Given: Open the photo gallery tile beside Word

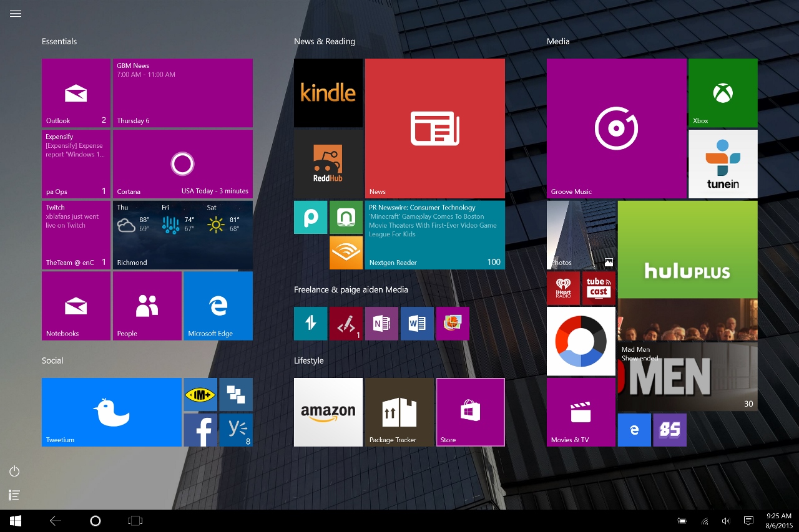Looking at the screenshot, I should coord(453,323).
